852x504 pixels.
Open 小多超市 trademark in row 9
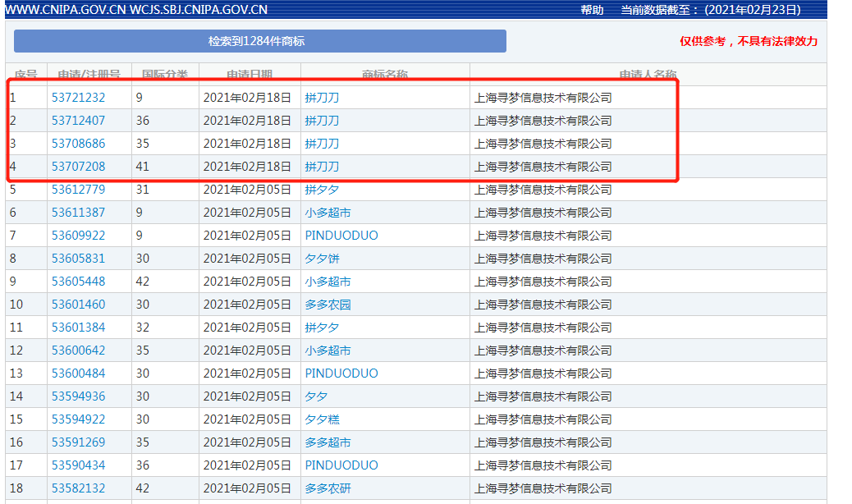328,282
